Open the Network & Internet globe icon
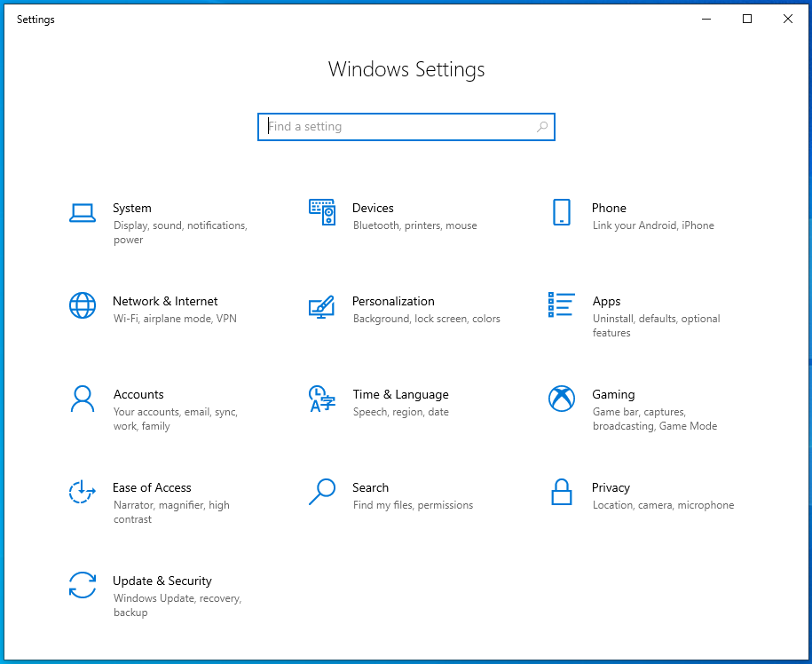 tap(83, 305)
